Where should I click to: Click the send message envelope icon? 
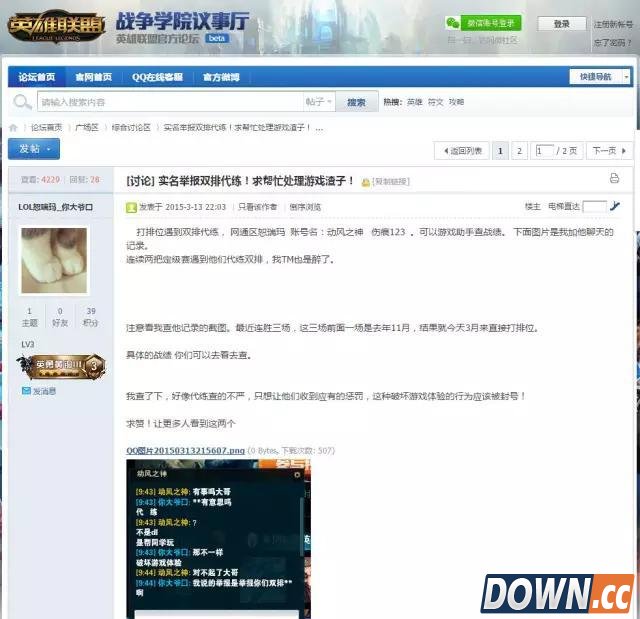point(26,391)
